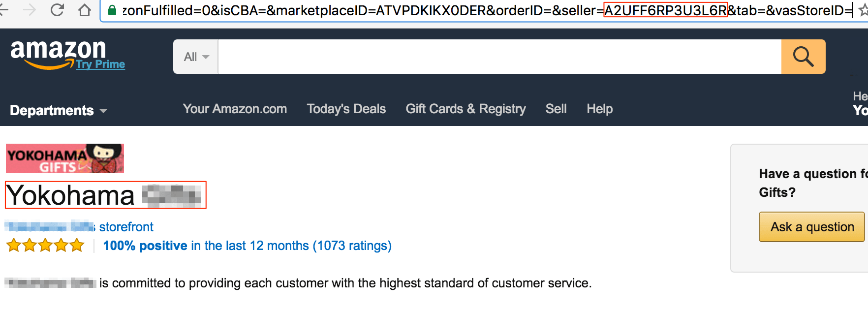868x311 pixels.
Task: Select the Sell nav link
Action: pyautogui.click(x=556, y=109)
